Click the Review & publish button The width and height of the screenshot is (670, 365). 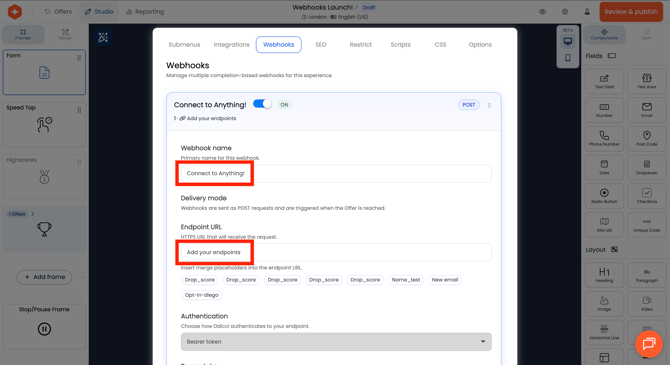[631, 12]
